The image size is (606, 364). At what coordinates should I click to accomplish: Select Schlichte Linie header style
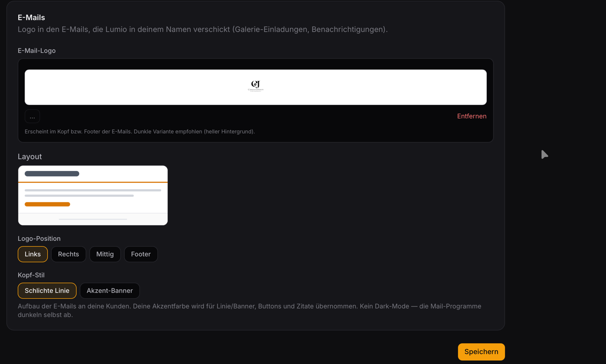pyautogui.click(x=47, y=290)
